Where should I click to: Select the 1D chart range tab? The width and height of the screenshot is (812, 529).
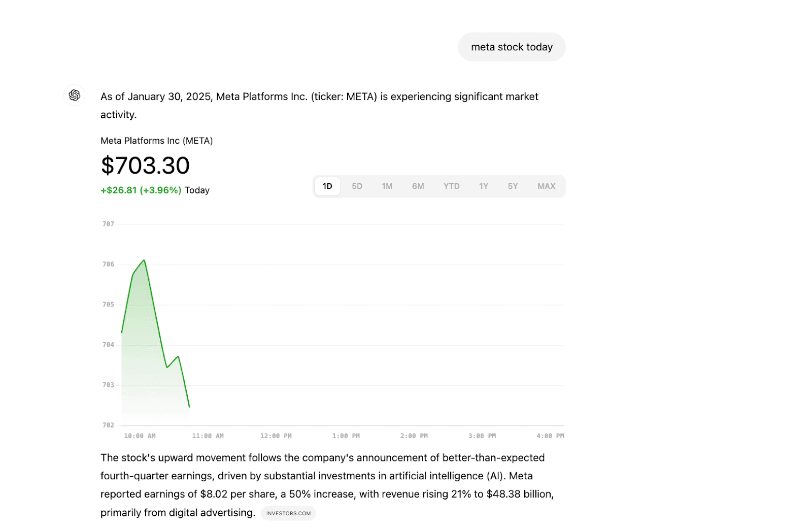tap(327, 186)
